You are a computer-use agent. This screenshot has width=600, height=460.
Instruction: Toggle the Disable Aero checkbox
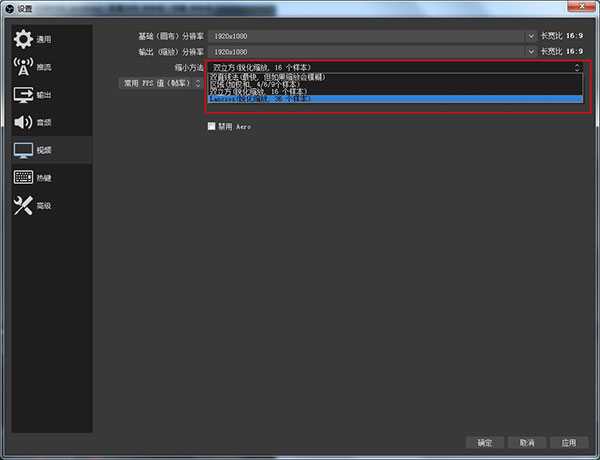211,126
